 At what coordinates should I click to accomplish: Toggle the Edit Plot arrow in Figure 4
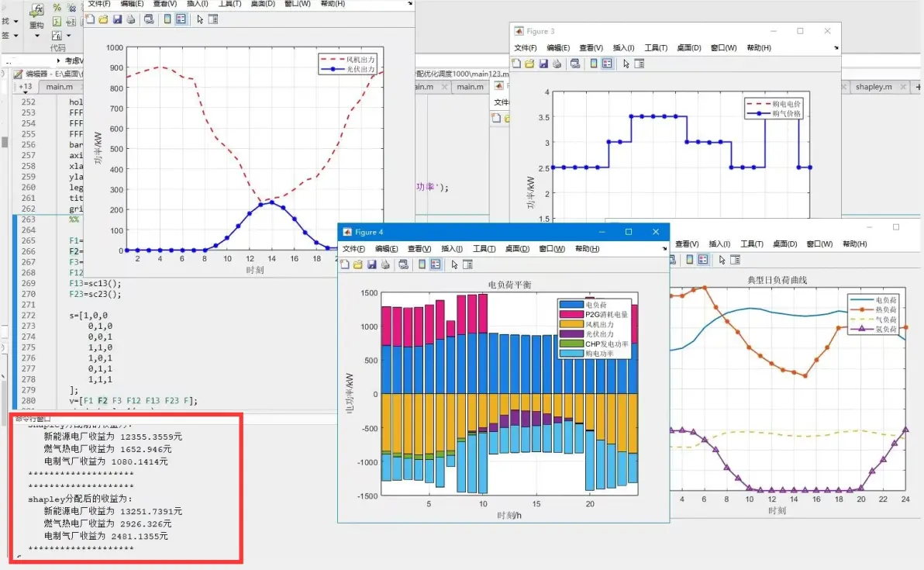(454, 264)
